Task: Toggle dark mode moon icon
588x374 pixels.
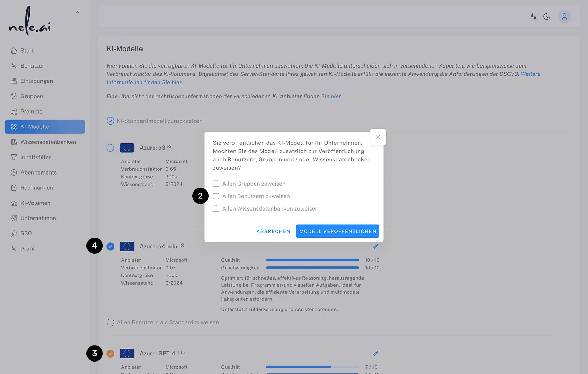Action: point(547,16)
